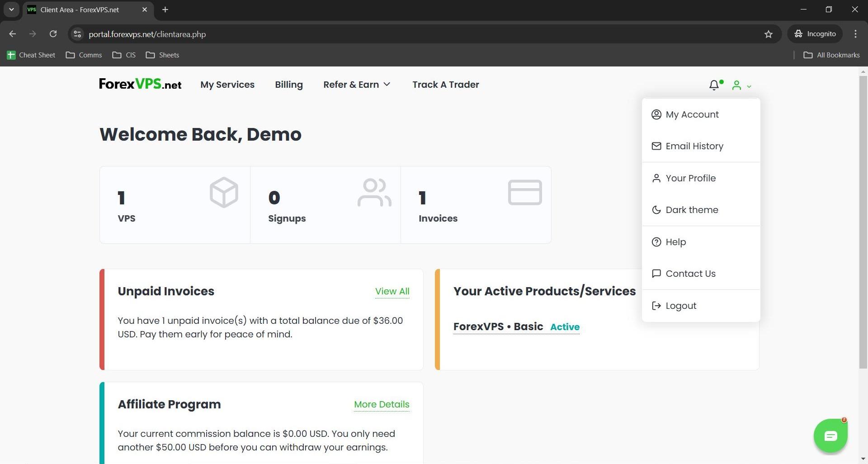Open the Sheets bookmarks folder
Screen dimensions: 868x464
tap(162, 55)
